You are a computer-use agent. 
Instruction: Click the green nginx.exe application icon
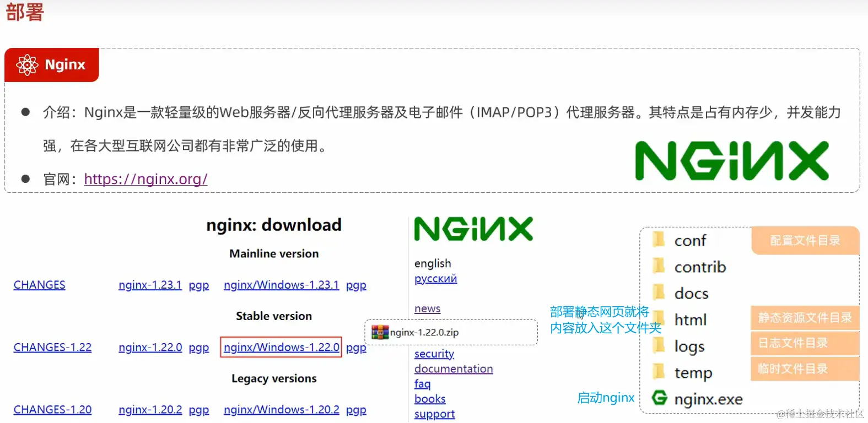click(x=659, y=398)
